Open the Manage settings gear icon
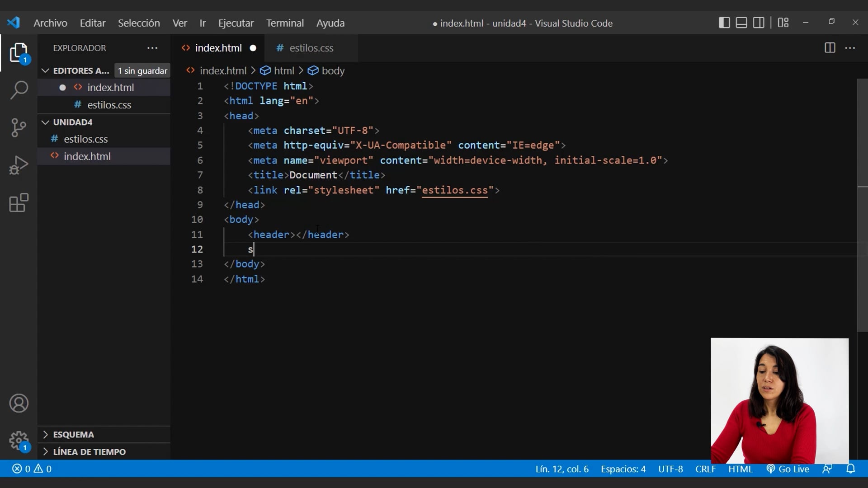 [19, 441]
